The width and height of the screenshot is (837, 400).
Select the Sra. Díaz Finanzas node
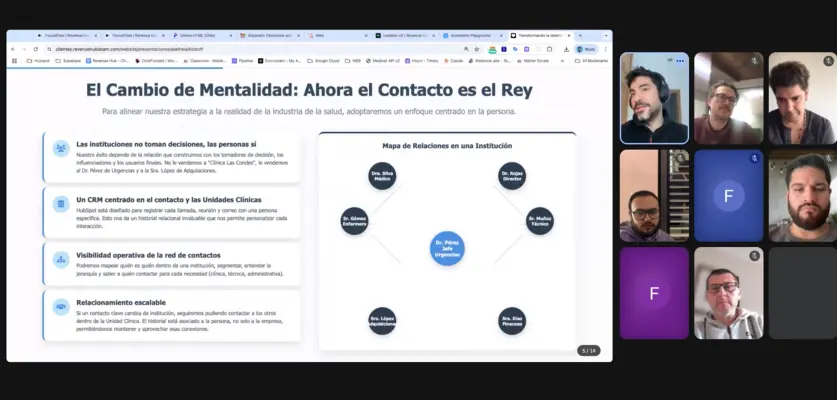512,321
